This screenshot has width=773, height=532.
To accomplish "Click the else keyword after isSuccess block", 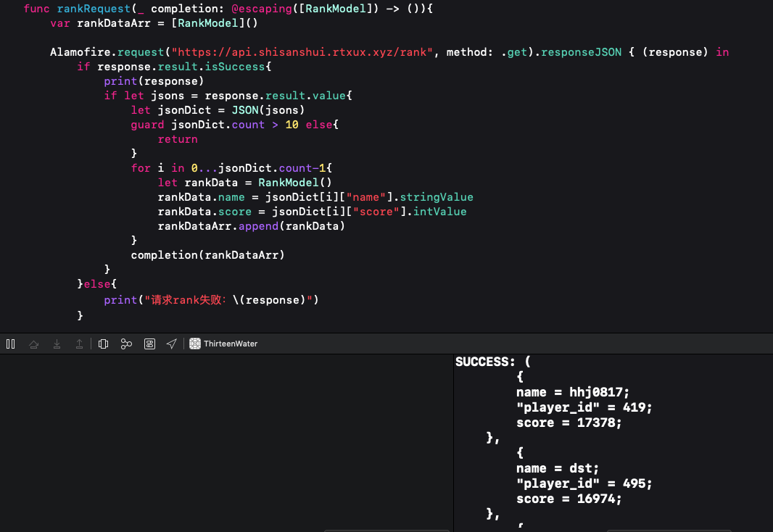I will point(97,283).
